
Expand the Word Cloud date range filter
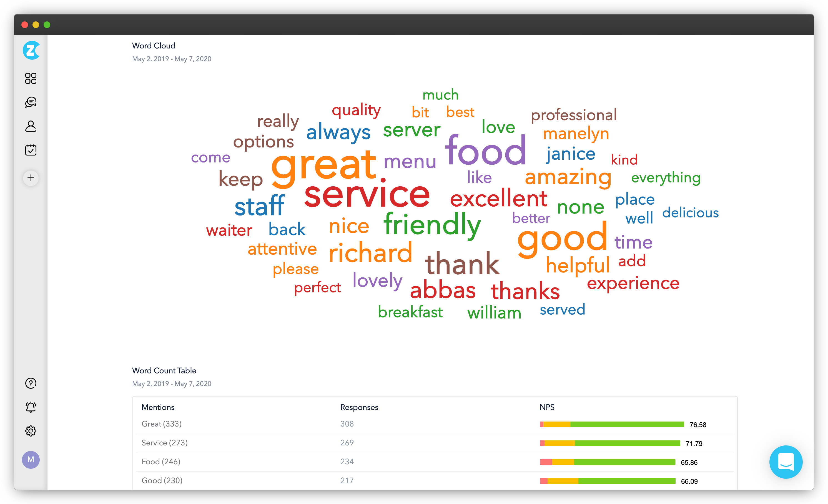click(x=172, y=59)
